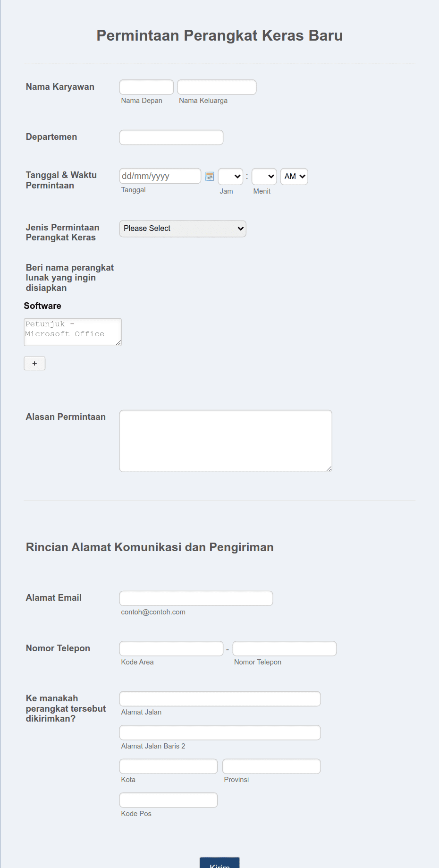Click the Software petunjuk textarea

click(72, 332)
